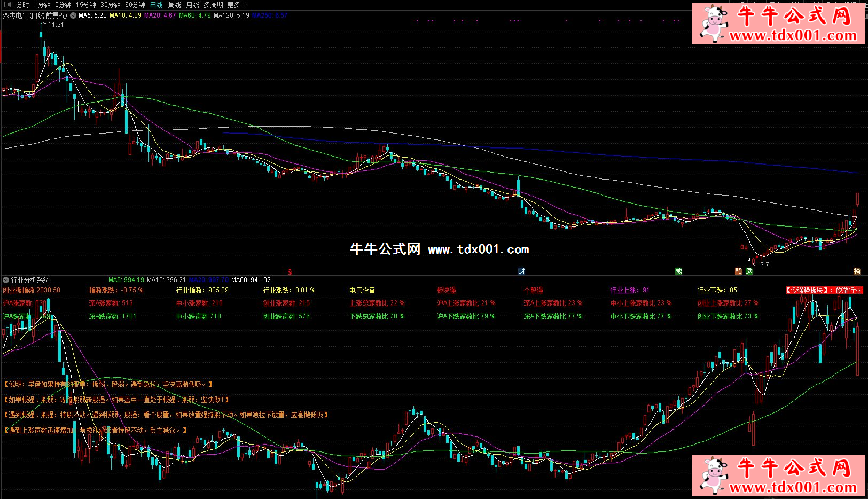868x499 pixels.
Task: Click the MA5: 5.23 value
Action: (92, 15)
